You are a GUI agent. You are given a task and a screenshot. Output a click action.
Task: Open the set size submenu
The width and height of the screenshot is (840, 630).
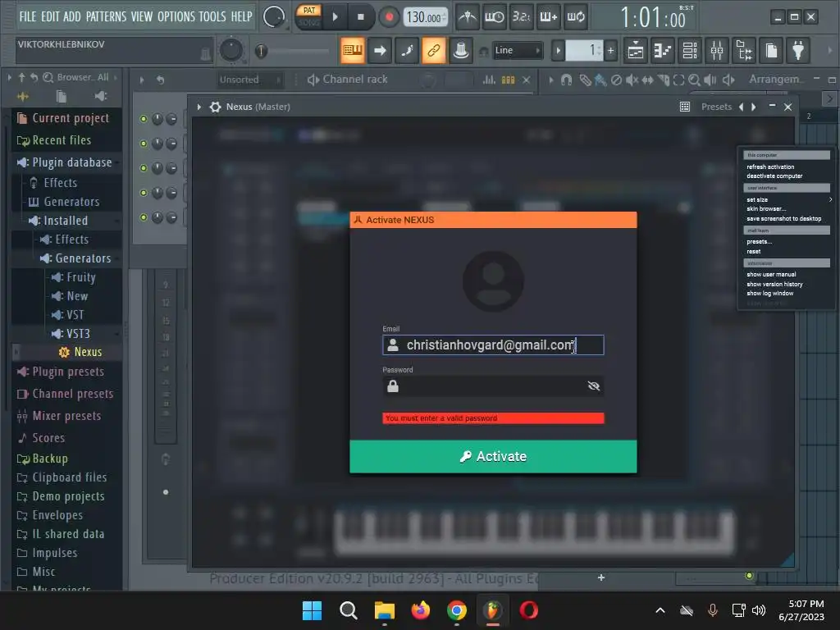tap(787, 200)
